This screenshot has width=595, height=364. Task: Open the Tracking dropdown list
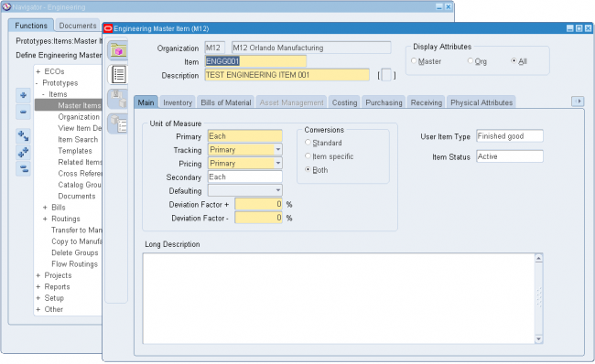(278, 150)
